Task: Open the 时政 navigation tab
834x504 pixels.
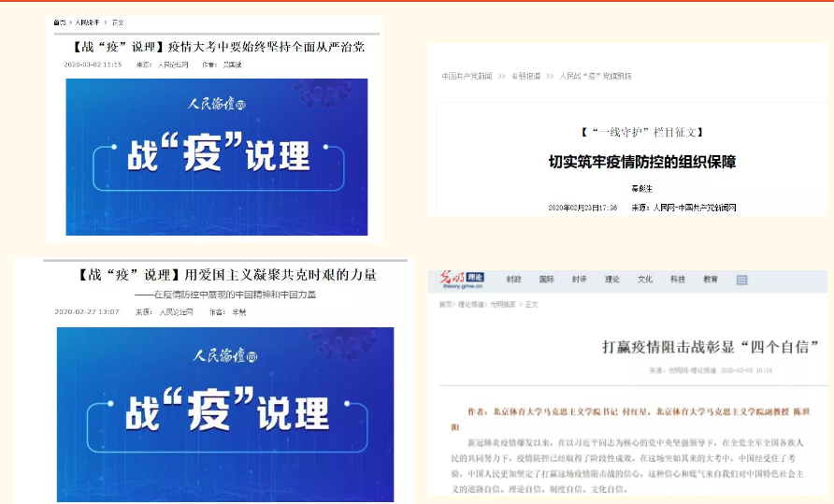Action: point(513,280)
